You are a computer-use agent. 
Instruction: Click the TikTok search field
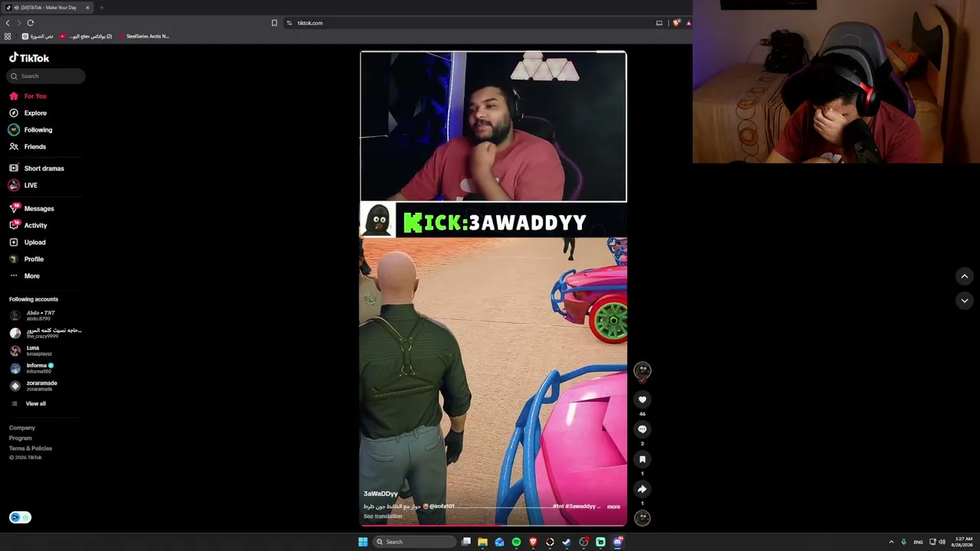(47, 76)
